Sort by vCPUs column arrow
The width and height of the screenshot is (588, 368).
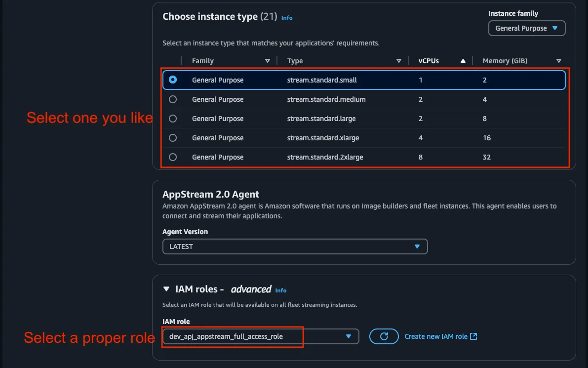463,61
